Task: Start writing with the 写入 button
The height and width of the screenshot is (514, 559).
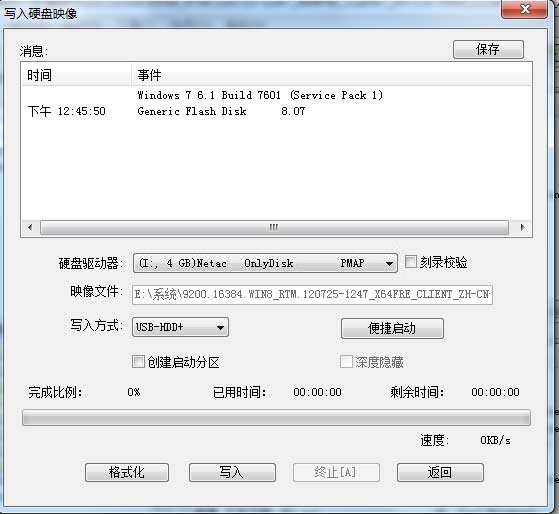Action: point(232,473)
